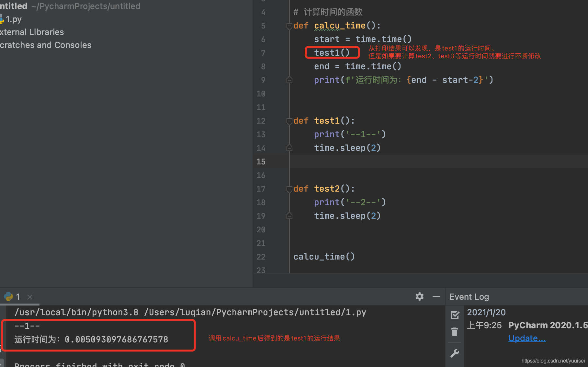
Task: Collapse the calcu_time function fold marker
Action: pos(289,26)
